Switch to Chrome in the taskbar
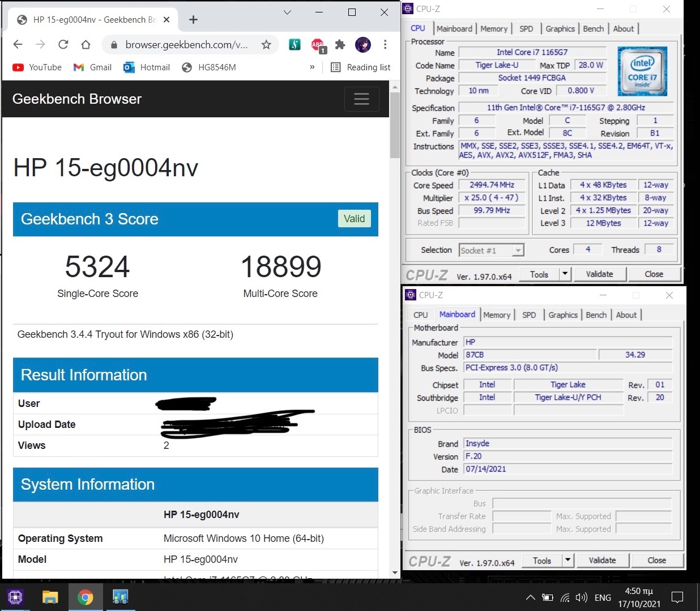This screenshot has width=700, height=611. coord(86,597)
